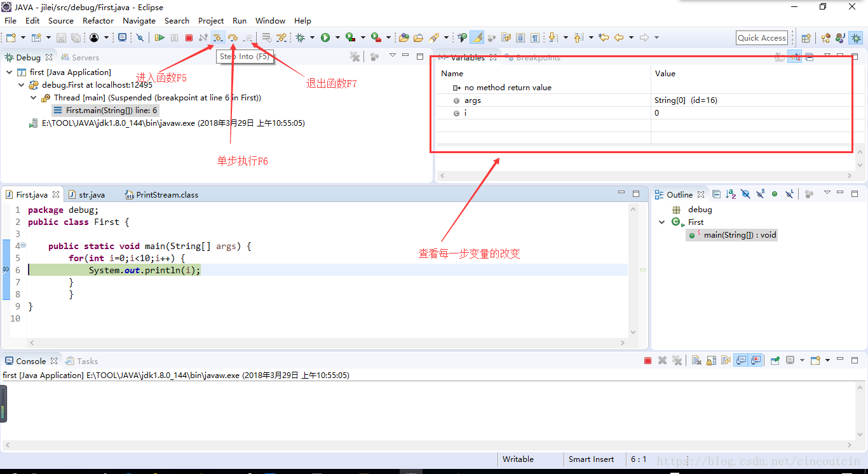Collapse the First class node in Outline
The image size is (868, 474).
(x=662, y=222)
